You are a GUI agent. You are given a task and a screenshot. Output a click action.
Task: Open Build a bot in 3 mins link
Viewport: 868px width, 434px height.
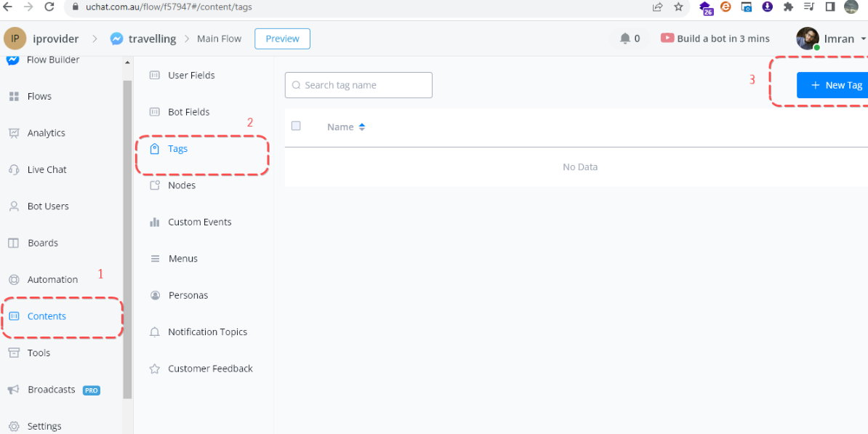pos(715,39)
